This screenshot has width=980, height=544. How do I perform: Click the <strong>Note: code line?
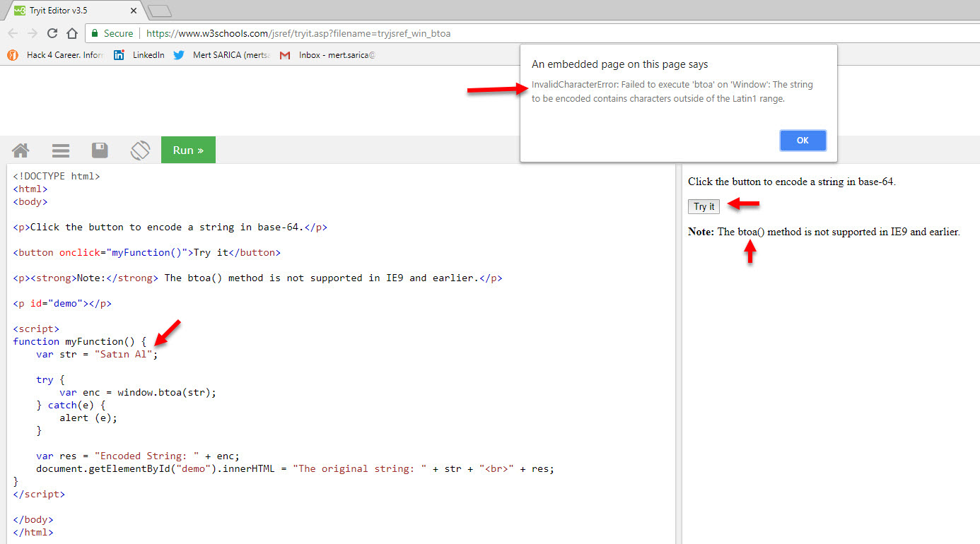(x=257, y=278)
